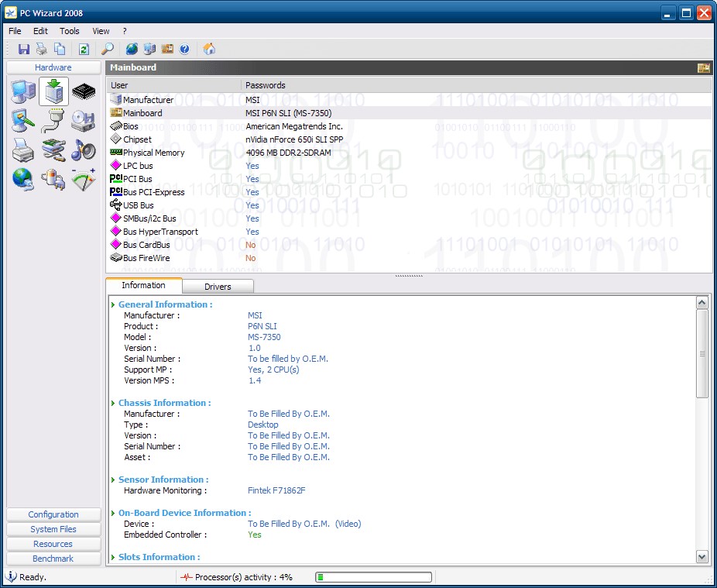Screen dimensions: 717x588
Task: Expand the Slots Information section
Action: 112,556
